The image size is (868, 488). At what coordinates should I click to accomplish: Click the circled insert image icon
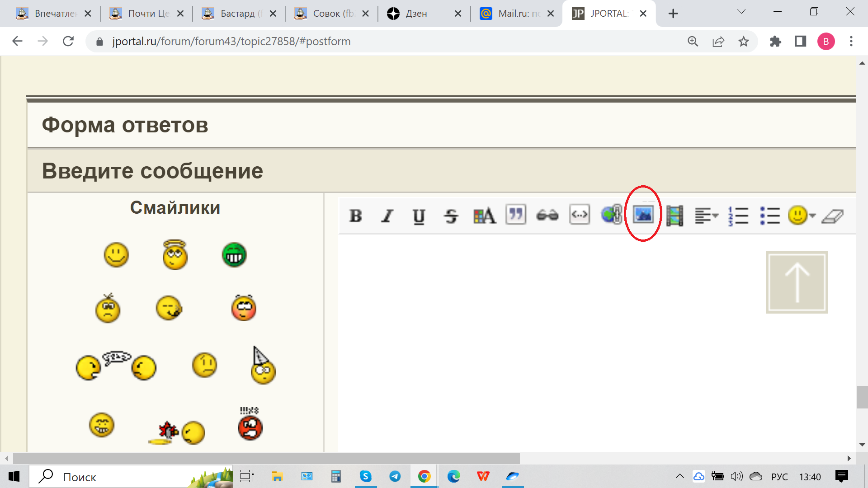point(643,214)
